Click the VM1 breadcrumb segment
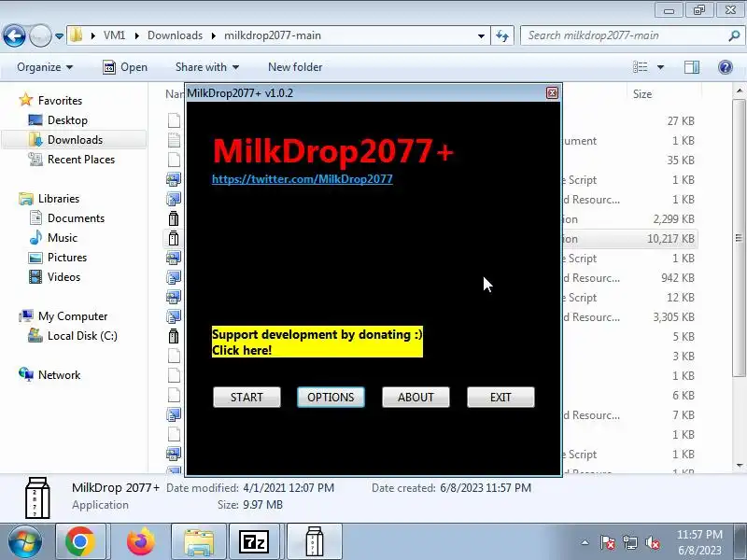Viewport: 747px width, 560px height. [114, 35]
